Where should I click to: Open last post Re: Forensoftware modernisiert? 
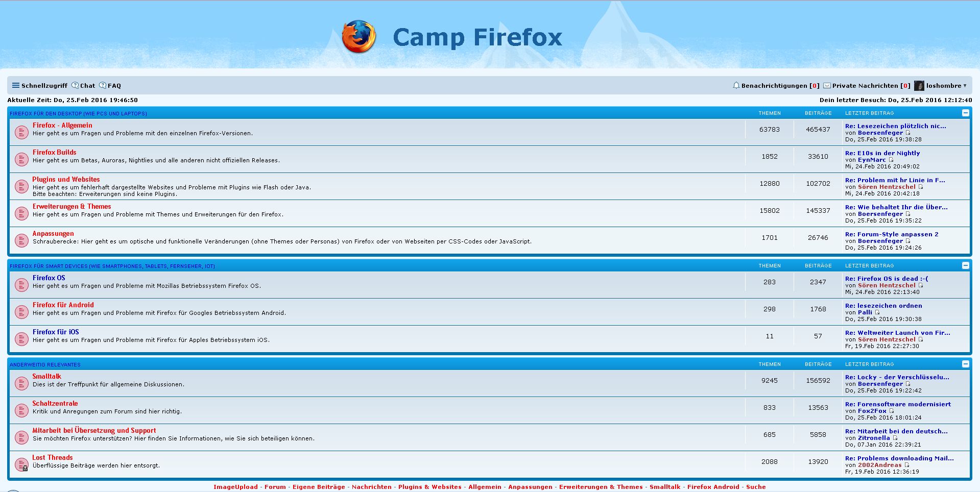[x=898, y=404]
